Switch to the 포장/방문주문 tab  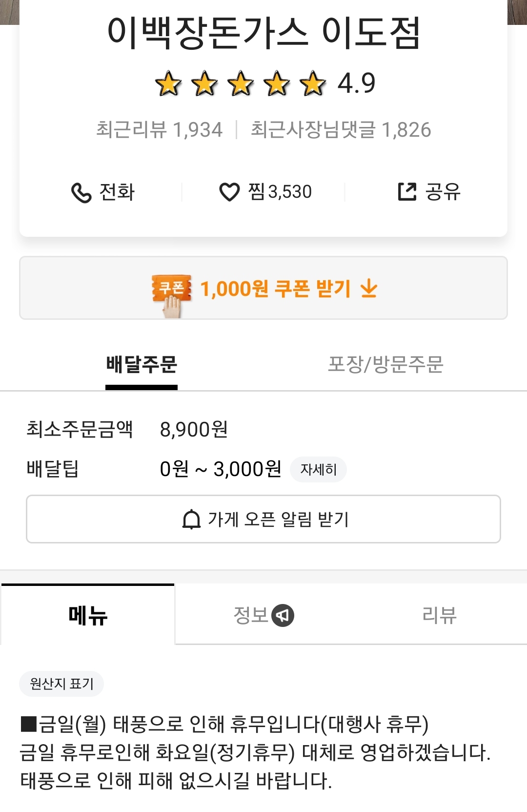(x=385, y=365)
